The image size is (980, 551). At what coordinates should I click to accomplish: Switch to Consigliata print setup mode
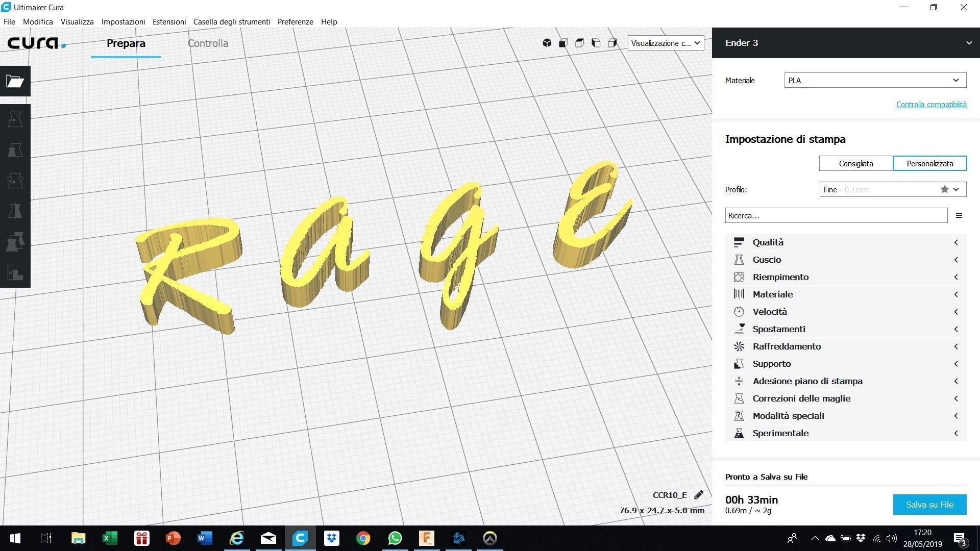[x=856, y=163]
